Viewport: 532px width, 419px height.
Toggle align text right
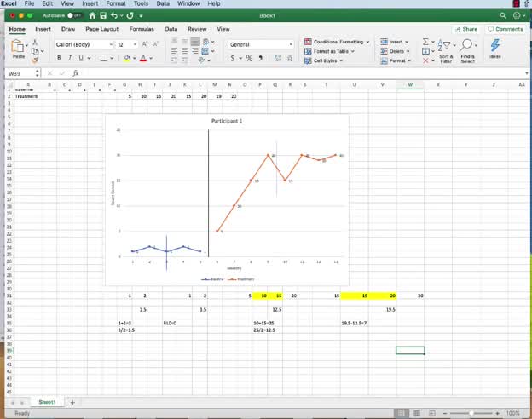point(195,51)
